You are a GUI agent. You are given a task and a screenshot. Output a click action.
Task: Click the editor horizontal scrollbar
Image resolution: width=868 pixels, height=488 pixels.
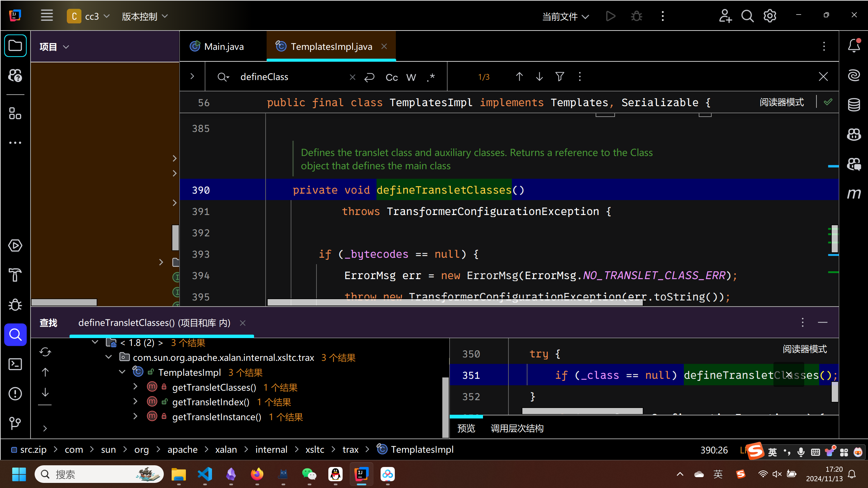coord(455,302)
